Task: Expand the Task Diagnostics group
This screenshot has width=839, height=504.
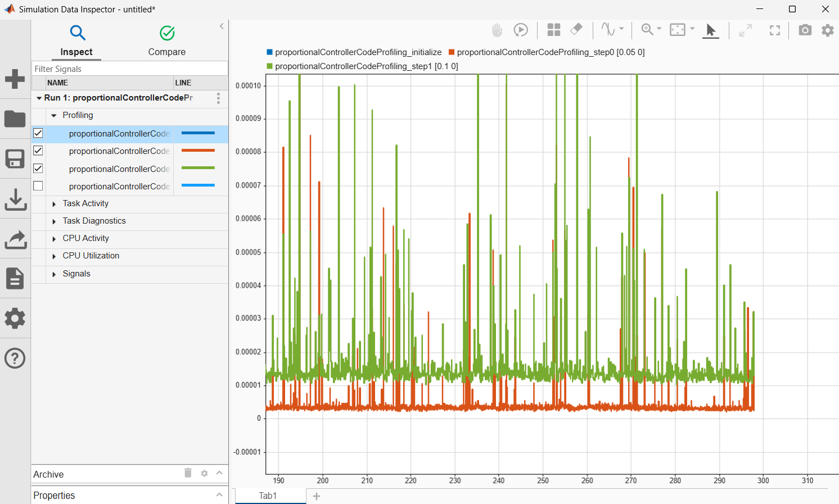Action: tap(54, 221)
